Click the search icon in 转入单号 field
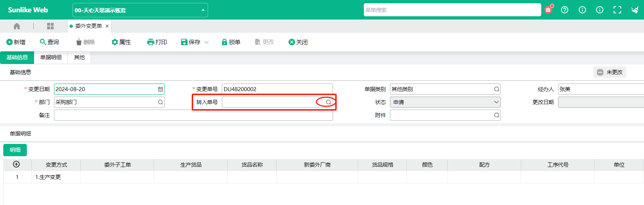 (x=328, y=102)
